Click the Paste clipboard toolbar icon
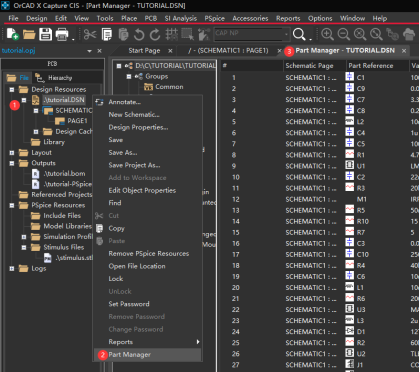Viewport: 420px width, 372px height. click(x=123, y=34)
